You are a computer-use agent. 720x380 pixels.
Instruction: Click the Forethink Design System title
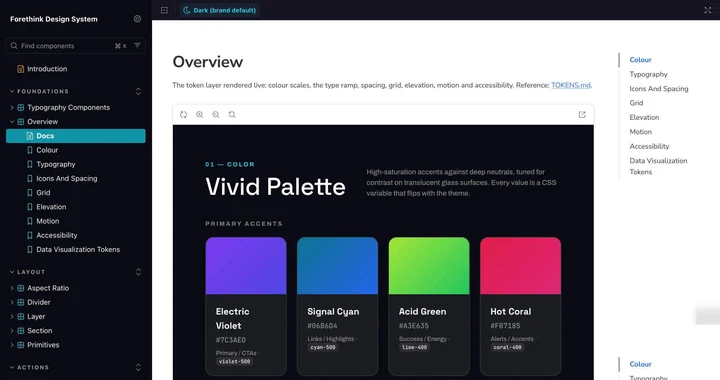(54, 19)
